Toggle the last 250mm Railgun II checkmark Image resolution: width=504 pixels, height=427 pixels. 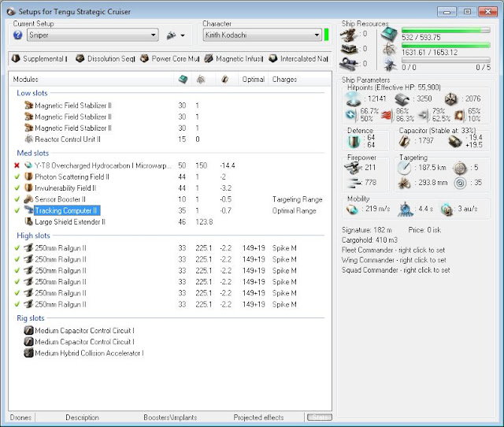[x=17, y=304]
